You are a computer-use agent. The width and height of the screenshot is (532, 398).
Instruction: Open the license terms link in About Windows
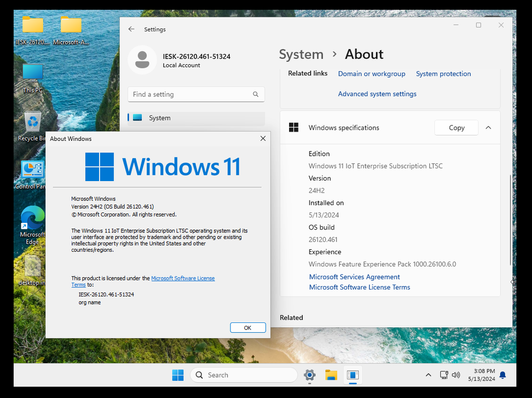click(x=183, y=278)
